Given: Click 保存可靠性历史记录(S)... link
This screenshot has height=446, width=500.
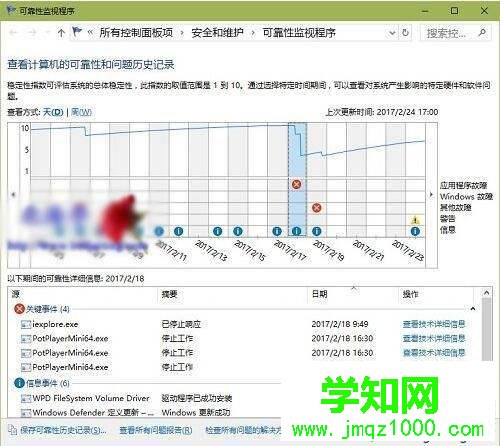Looking at the screenshot, I should point(63,430).
